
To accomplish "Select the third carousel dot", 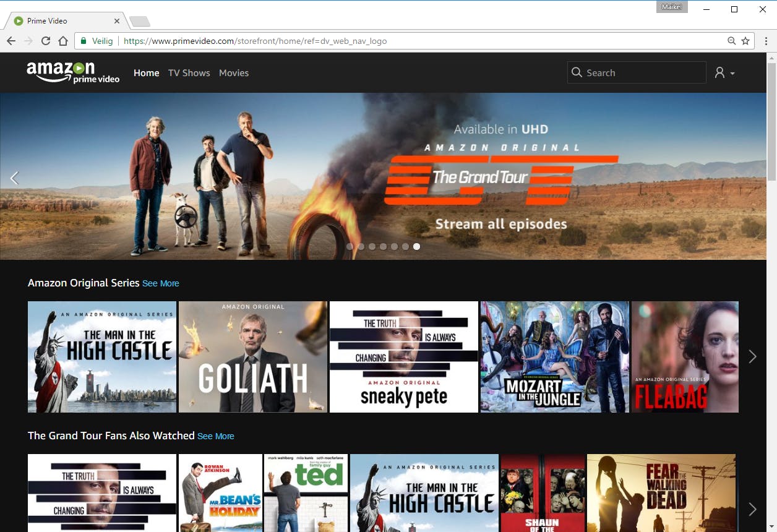I will coord(372,246).
